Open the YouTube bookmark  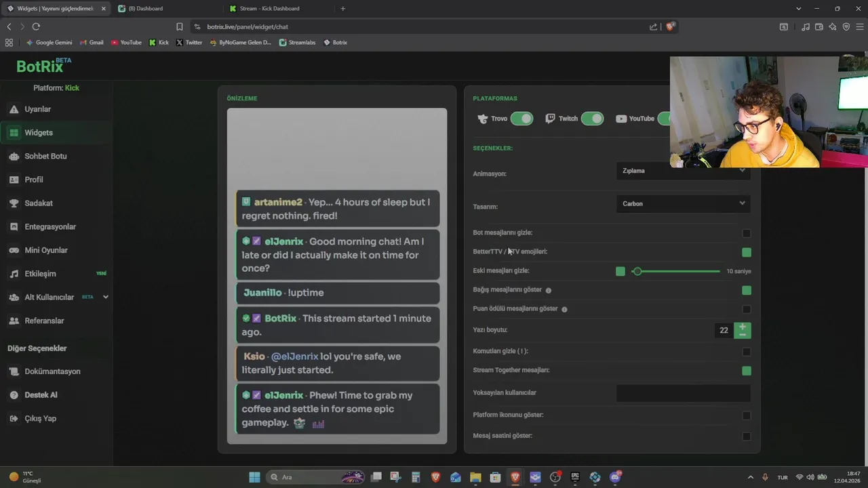point(126,42)
